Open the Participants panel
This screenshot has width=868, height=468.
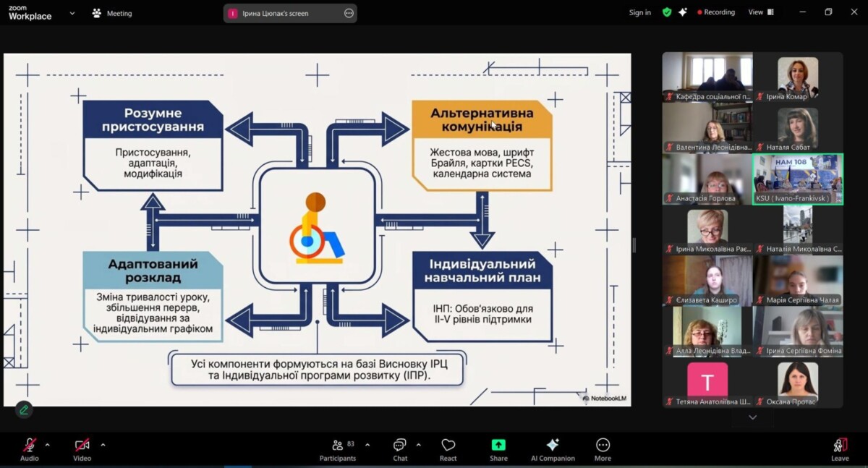[337, 449]
